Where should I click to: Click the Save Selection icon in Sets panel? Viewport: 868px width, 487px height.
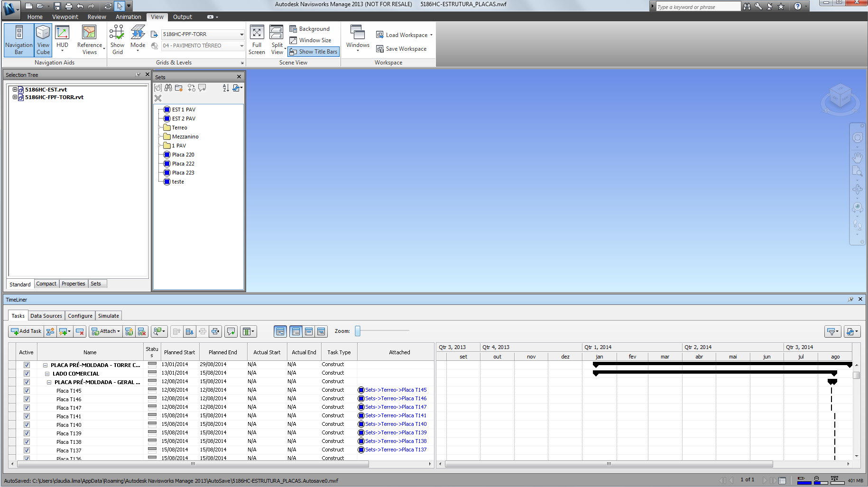coord(158,88)
